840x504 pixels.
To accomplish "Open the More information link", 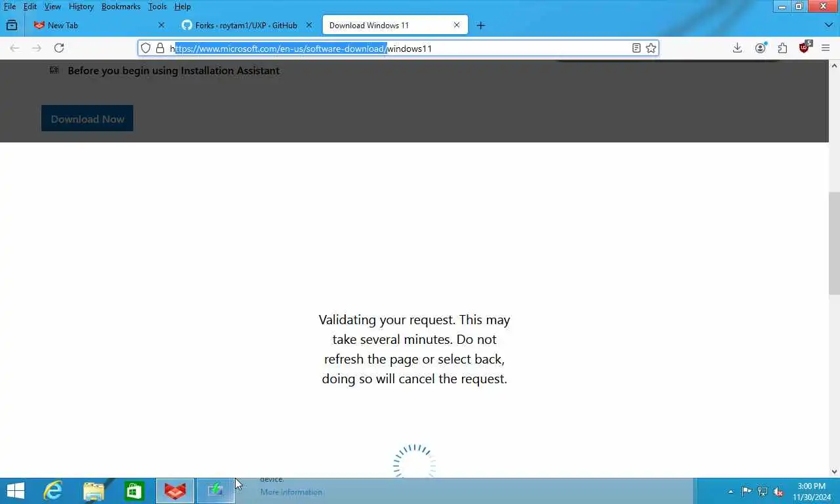I will pos(291,492).
